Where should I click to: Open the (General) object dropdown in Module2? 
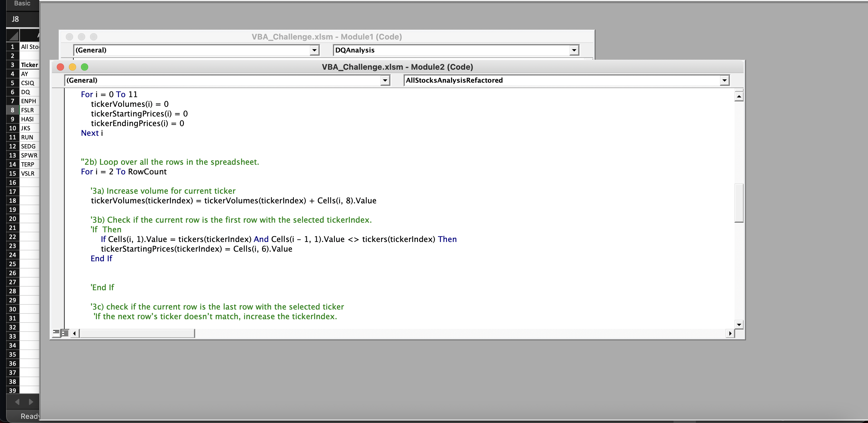coord(385,81)
